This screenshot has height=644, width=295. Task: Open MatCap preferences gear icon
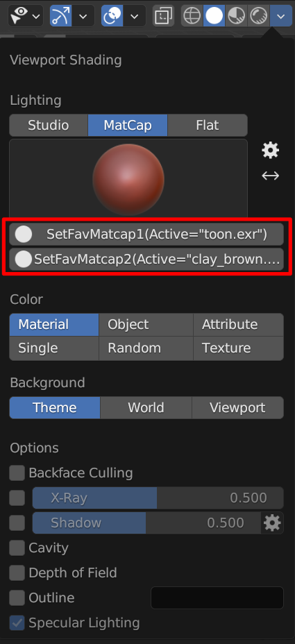[x=270, y=151]
